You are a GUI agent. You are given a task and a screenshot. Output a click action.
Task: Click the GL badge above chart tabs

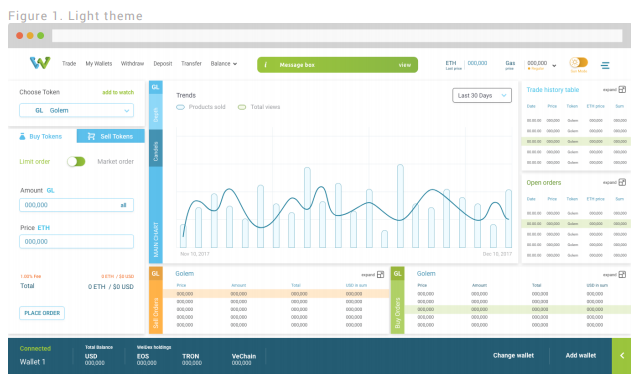[155, 87]
